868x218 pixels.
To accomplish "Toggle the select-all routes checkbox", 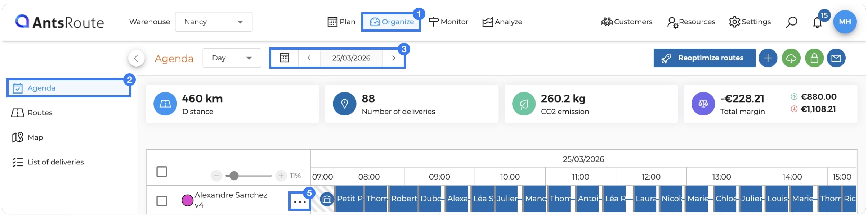I will pyautogui.click(x=162, y=172).
